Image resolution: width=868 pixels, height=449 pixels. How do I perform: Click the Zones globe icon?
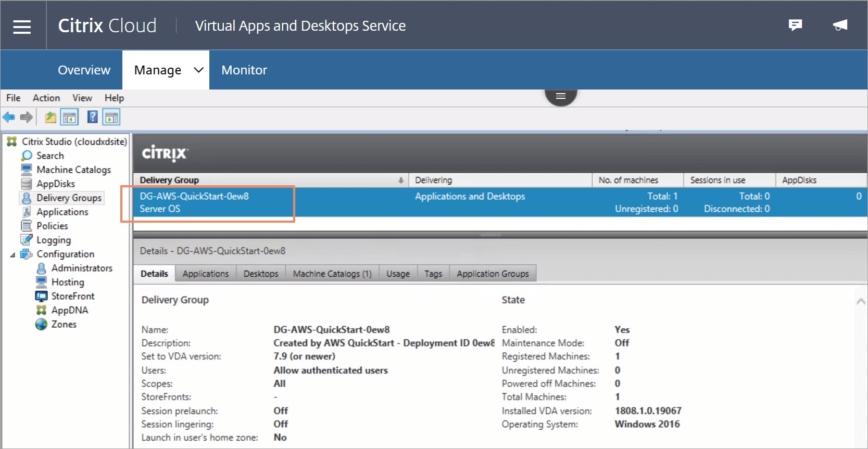click(42, 324)
